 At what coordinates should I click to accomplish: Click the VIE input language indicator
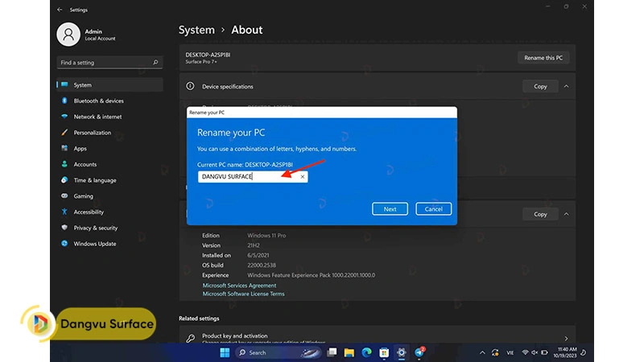coord(510,352)
